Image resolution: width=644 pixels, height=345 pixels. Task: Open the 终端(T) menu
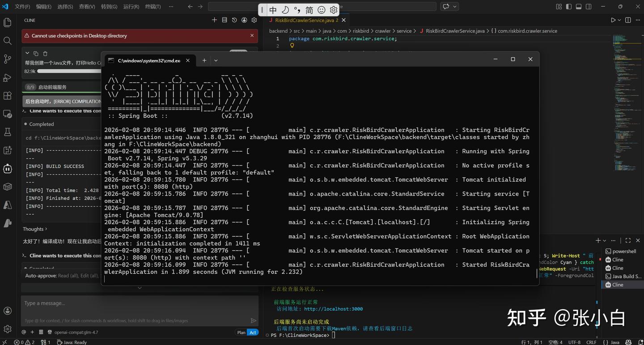click(x=153, y=7)
